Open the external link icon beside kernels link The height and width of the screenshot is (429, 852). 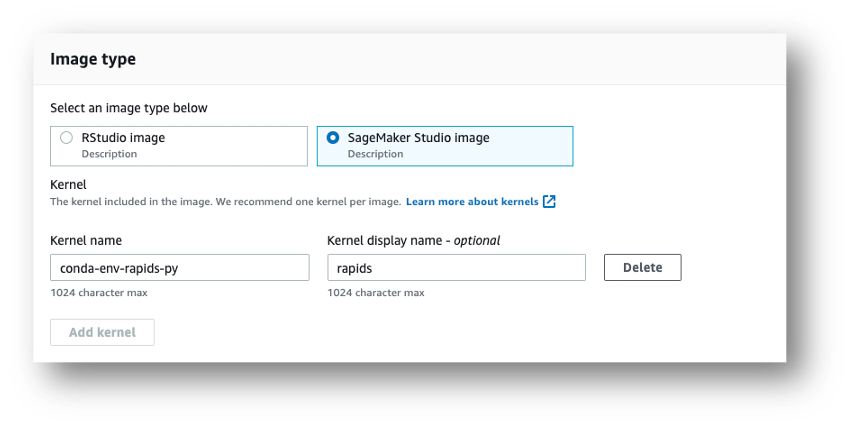[549, 201]
